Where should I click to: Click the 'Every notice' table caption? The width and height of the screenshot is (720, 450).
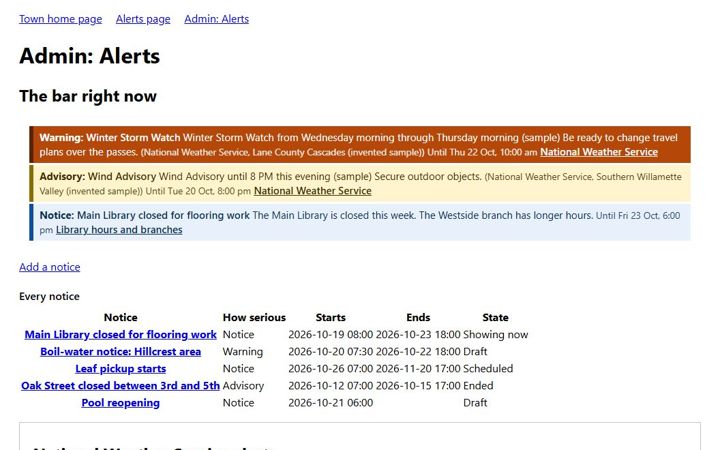(x=49, y=297)
